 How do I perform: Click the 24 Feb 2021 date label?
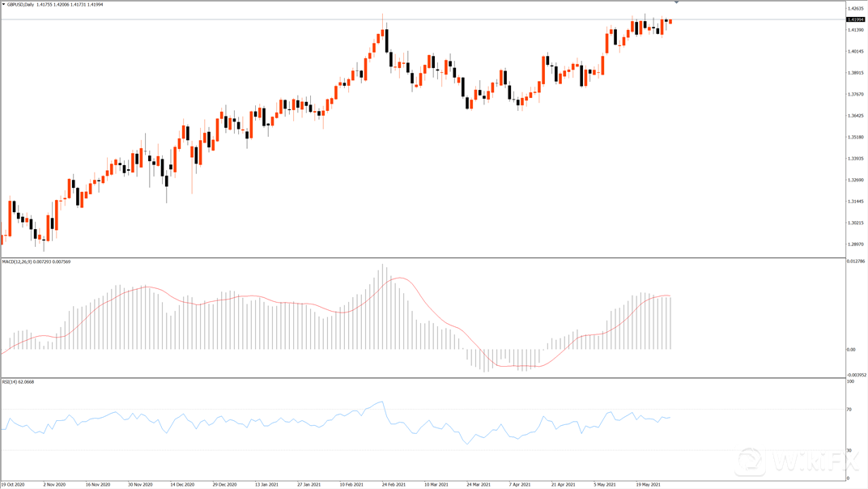[394, 484]
